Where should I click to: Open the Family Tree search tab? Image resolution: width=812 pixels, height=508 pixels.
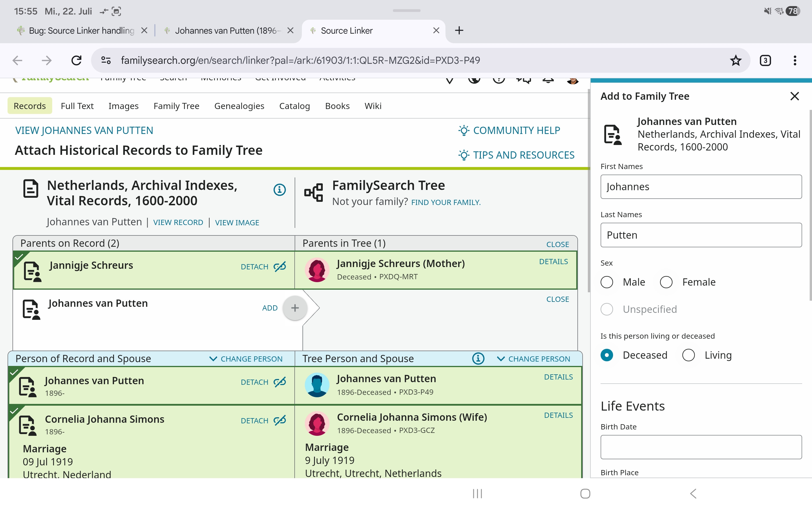coord(176,106)
